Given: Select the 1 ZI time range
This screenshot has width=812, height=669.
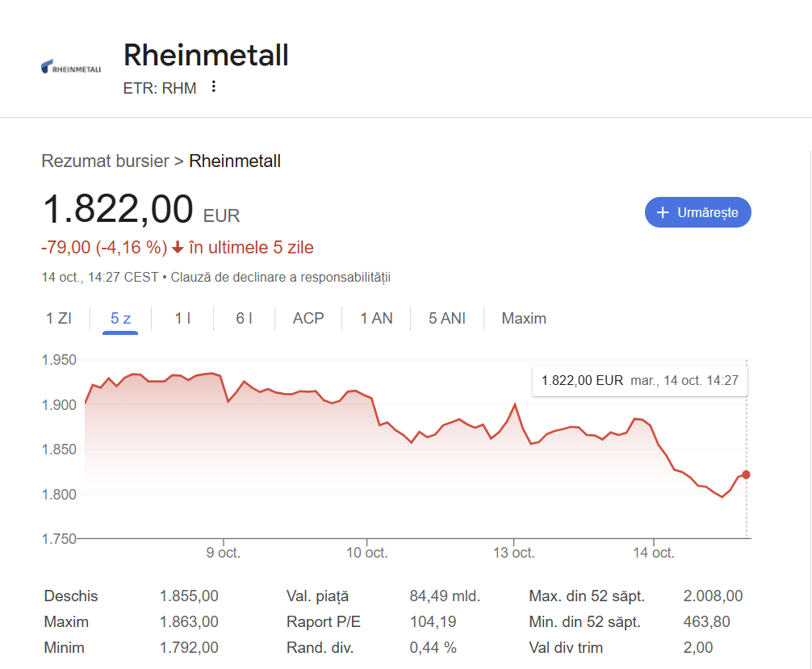Looking at the screenshot, I should [x=58, y=318].
